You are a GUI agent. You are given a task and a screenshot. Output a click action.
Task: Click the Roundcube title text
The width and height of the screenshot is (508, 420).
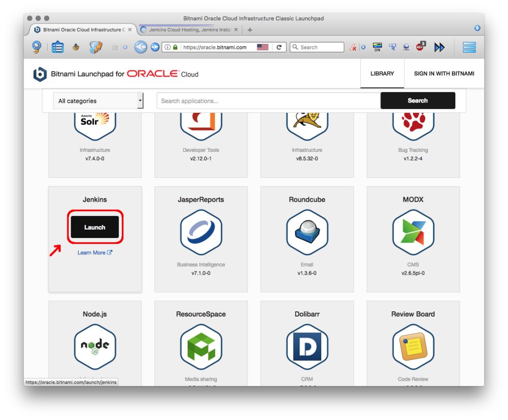307,199
